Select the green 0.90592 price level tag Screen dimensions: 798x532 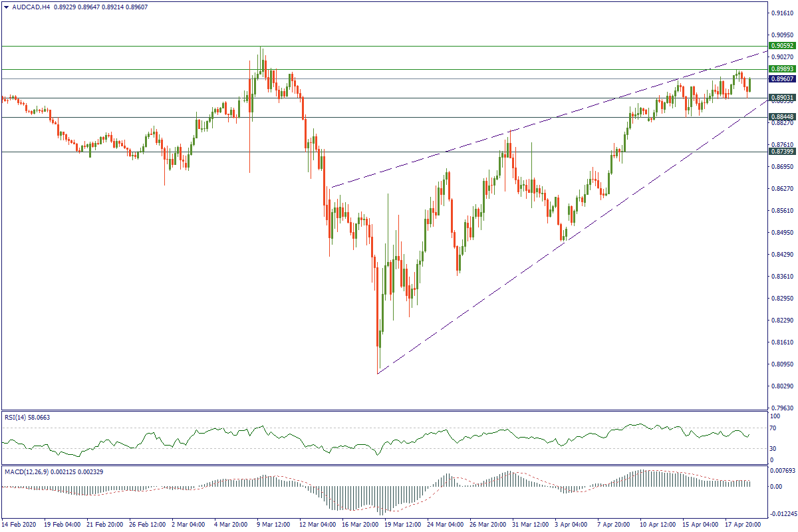782,46
